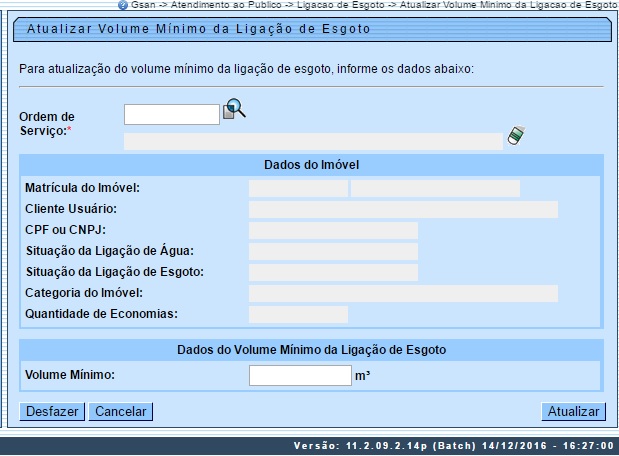Click the eraser icon to clear Ordem de Serviço
The width and height of the screenshot is (619, 456).
pos(515,136)
